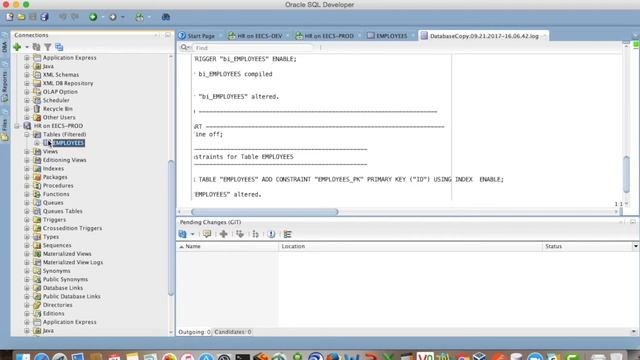Viewport: 640px width, 360px height.
Task: Click the Connections panel vertical scrollbar
Action: pyautogui.click(x=171, y=228)
